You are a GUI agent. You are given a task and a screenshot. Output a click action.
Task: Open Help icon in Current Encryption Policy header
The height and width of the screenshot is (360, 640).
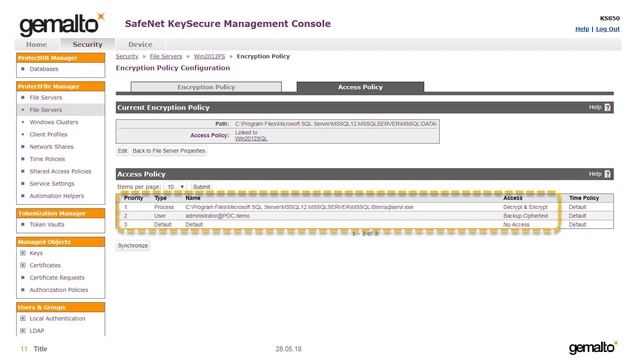(x=607, y=107)
